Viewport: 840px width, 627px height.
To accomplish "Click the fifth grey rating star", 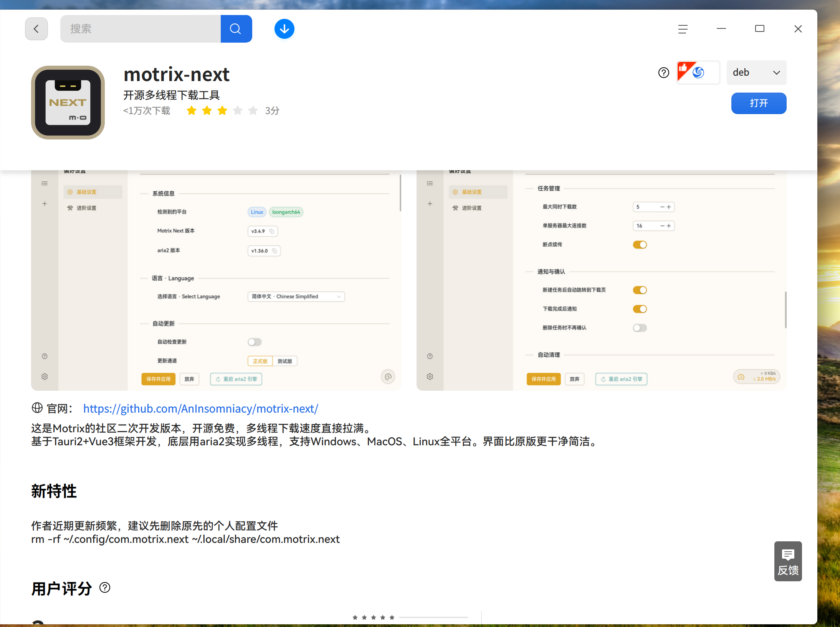I will (253, 111).
